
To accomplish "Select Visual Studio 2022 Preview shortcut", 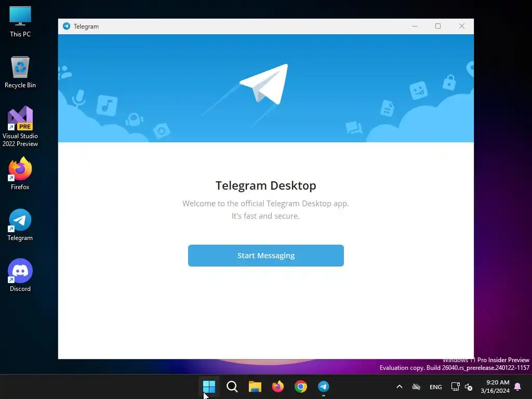I will [x=20, y=127].
